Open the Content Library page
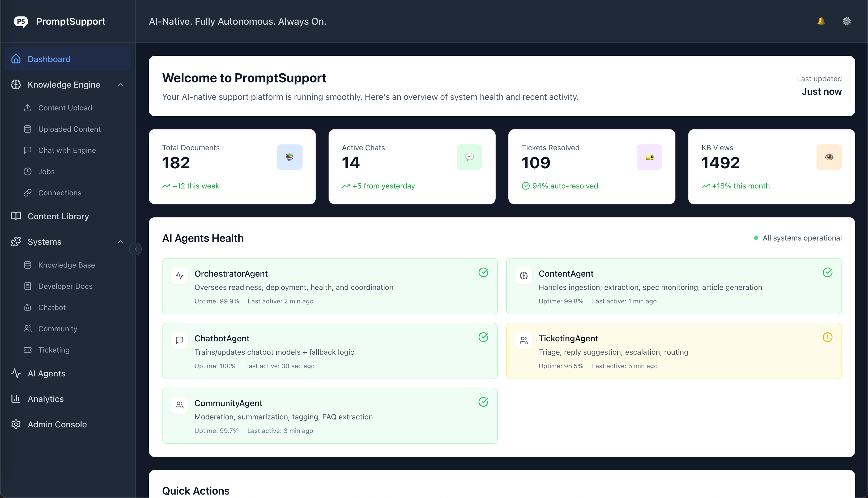Image resolution: width=868 pixels, height=498 pixels. pos(58,216)
